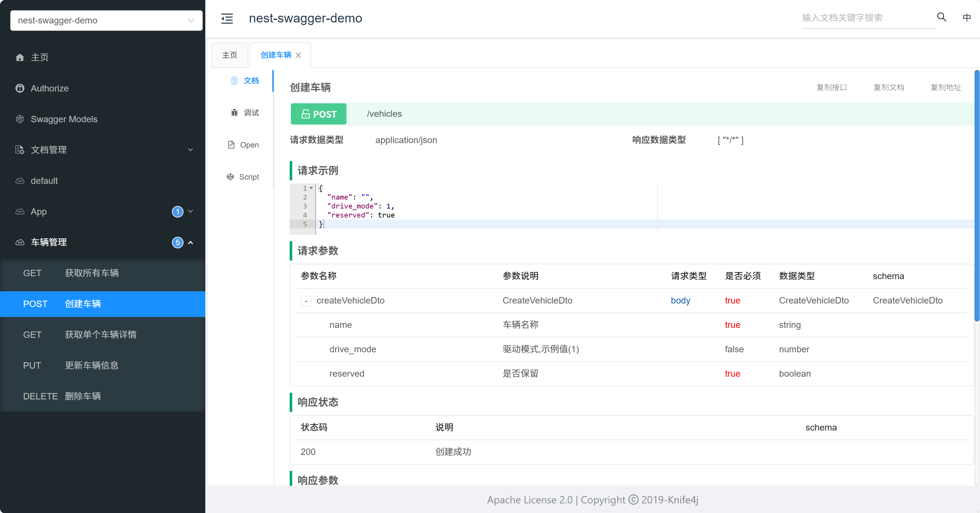Switch to the 主页 tab
The width and height of the screenshot is (980, 513).
tap(229, 55)
